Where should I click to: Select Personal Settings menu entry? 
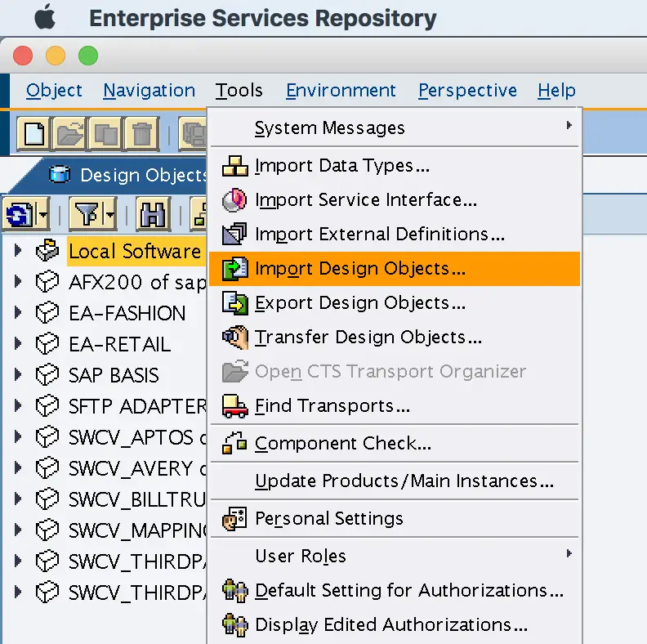[x=395, y=518]
